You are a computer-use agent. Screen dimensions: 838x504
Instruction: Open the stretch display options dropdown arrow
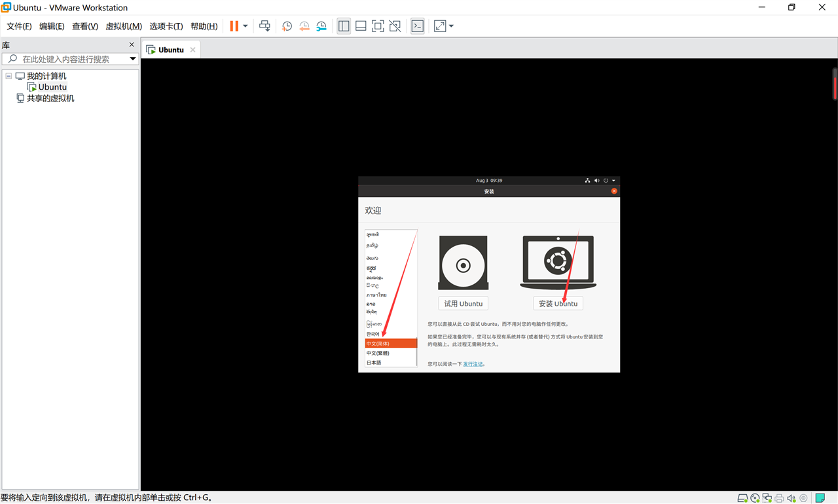coord(451,26)
